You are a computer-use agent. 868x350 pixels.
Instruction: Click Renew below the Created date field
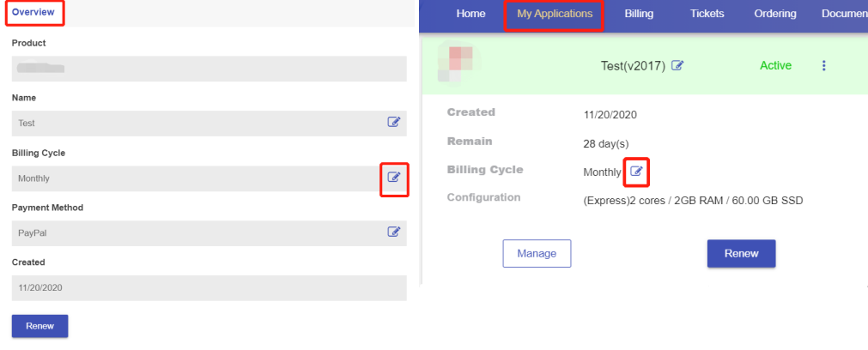[x=39, y=327]
